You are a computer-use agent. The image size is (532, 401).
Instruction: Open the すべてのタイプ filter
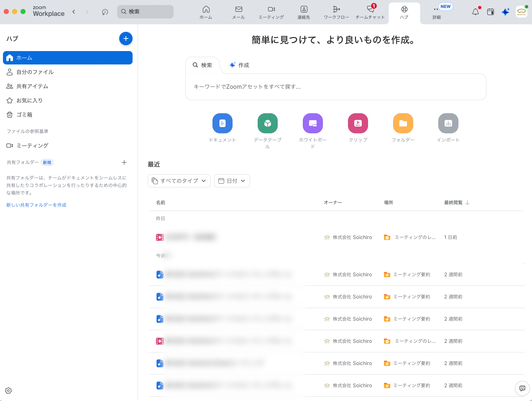[x=179, y=181]
